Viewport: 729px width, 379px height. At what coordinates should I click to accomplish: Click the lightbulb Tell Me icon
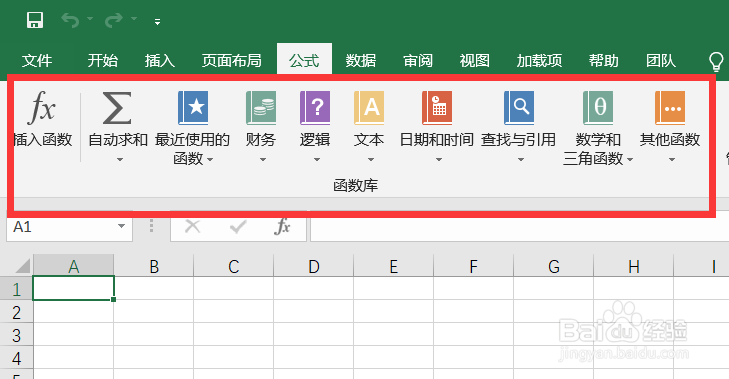tap(716, 61)
